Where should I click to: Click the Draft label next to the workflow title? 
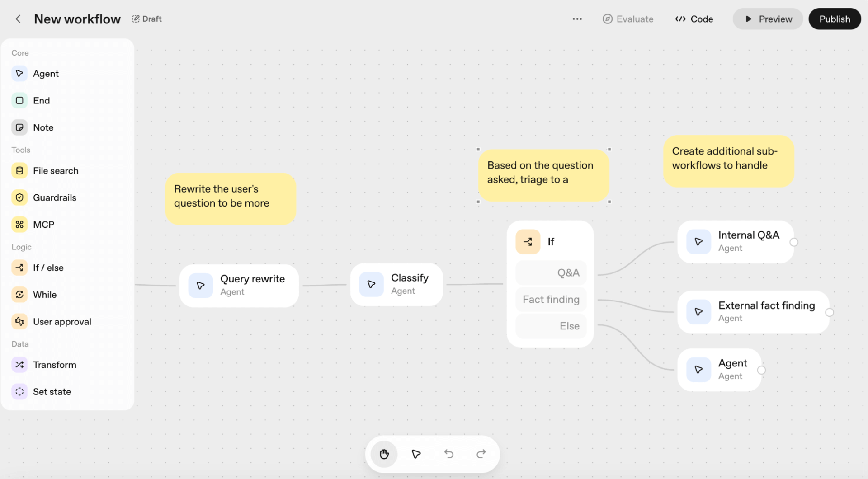pos(146,19)
